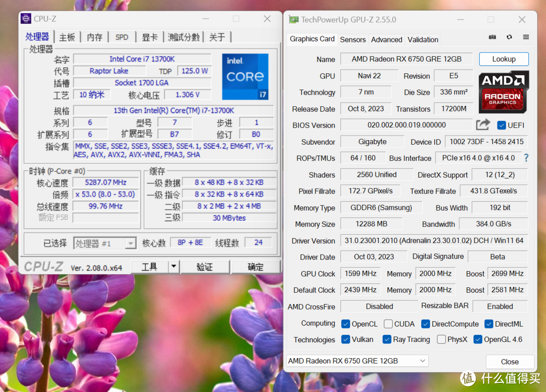Image resolution: width=546 pixels, height=392 pixels.
Task: Open the hamburger menu icon in GPU-Z
Action: [x=525, y=37]
